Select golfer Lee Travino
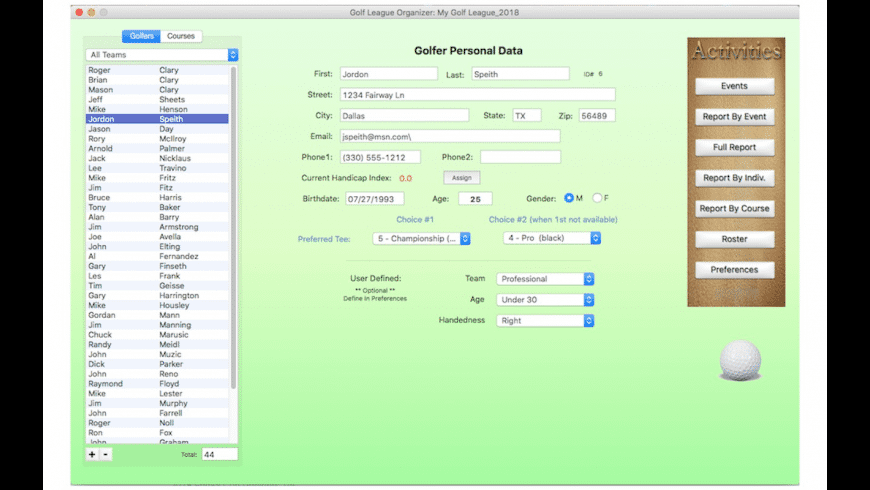 coord(157,168)
